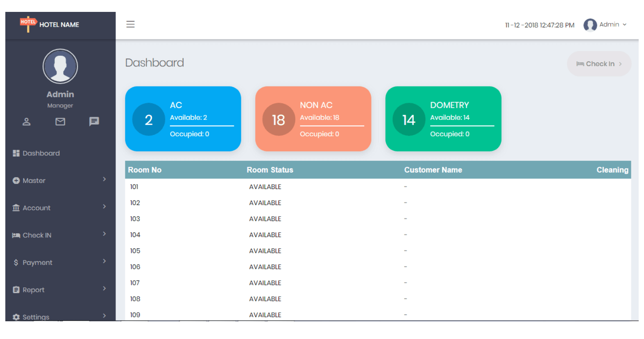
Task: Open the Report sidebar menu
Action: coord(34,290)
